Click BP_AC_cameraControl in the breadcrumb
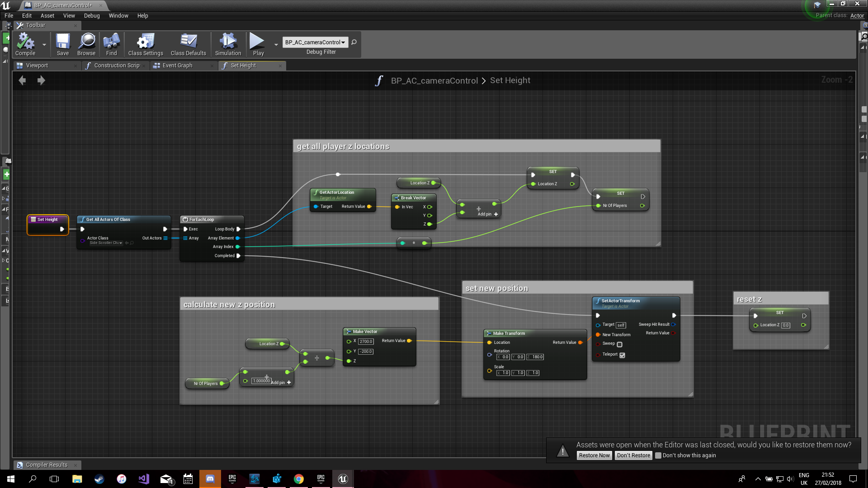 coord(434,80)
